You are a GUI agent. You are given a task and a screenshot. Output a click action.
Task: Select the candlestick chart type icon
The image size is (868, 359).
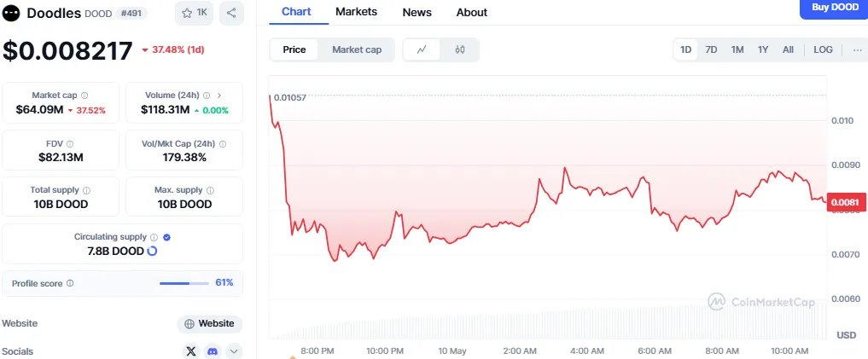point(460,49)
